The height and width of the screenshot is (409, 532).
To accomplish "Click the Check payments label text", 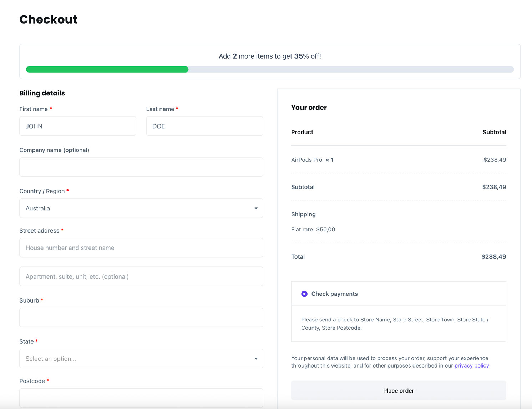I will tap(334, 294).
